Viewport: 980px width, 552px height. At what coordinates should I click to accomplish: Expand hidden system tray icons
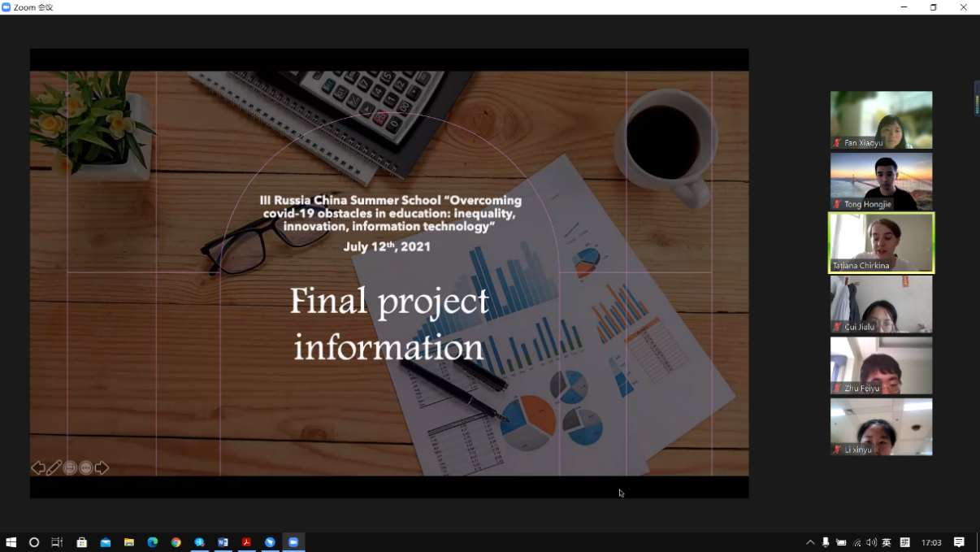click(810, 542)
